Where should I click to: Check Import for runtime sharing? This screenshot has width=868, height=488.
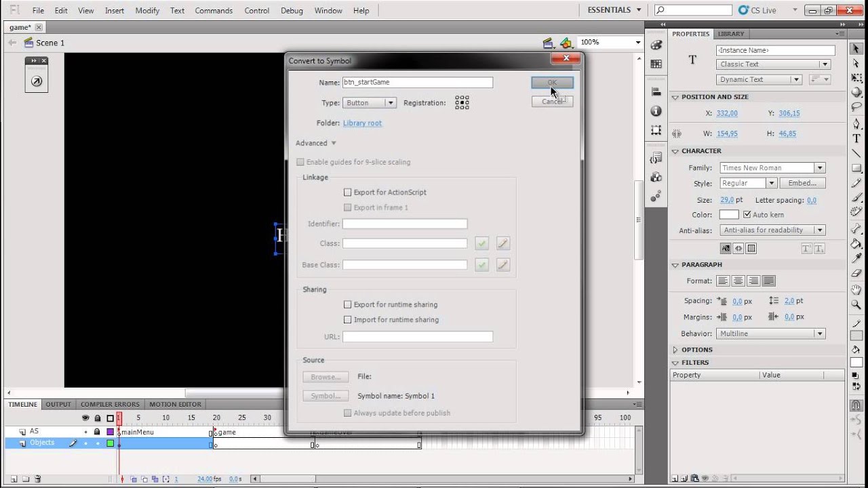(348, 320)
